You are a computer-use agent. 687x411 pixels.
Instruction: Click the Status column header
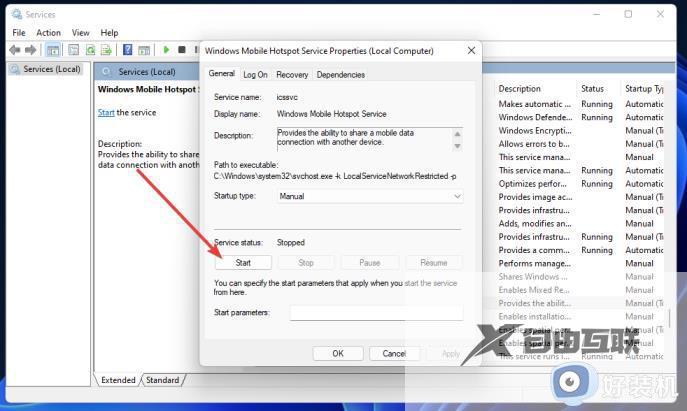point(592,89)
